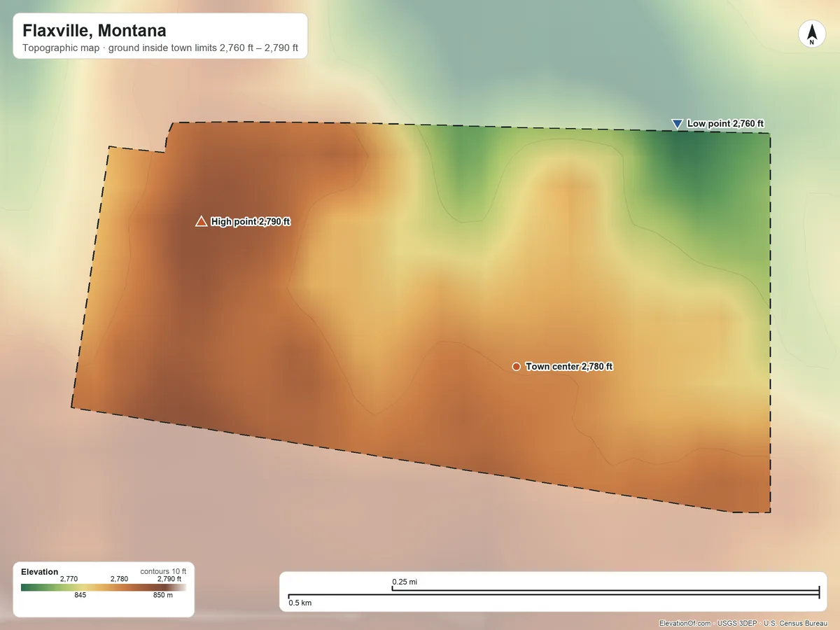This screenshot has width=840, height=630.
Task: Select the 'High point 2,790 ft' label
Action: [251, 221]
